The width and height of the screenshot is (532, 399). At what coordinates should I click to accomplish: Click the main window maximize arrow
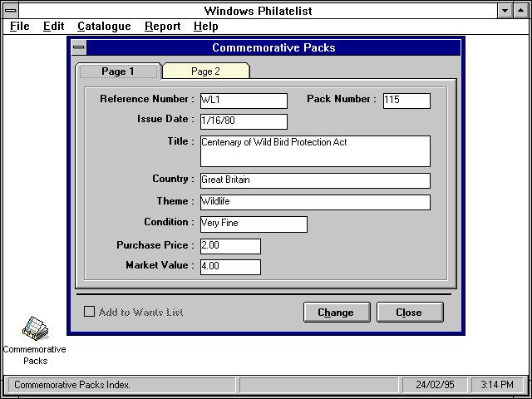(522, 11)
